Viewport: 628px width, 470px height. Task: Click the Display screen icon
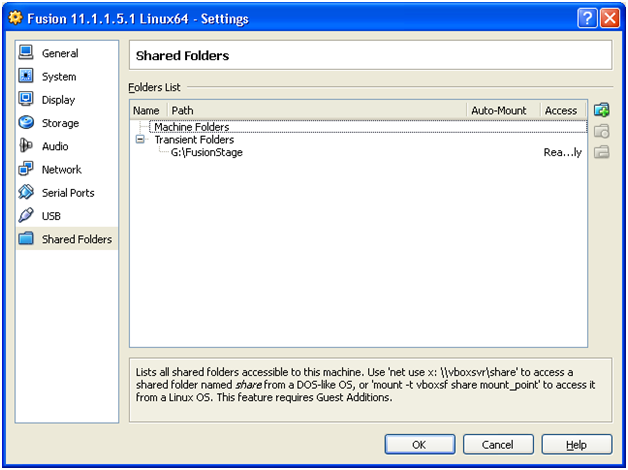[26, 99]
